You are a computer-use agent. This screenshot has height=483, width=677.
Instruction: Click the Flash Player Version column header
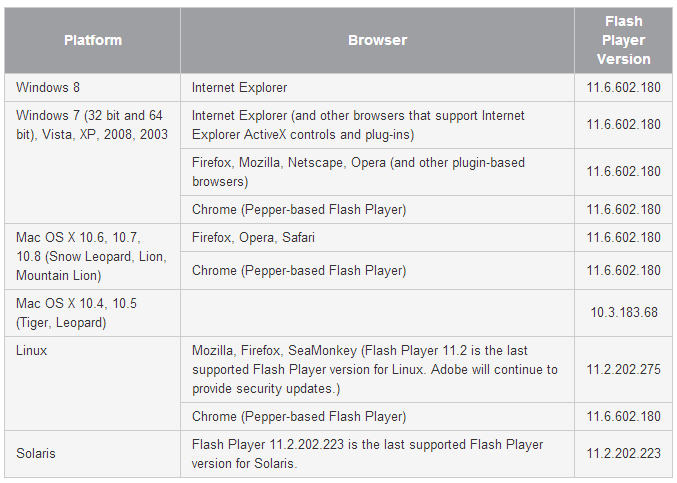(623, 41)
